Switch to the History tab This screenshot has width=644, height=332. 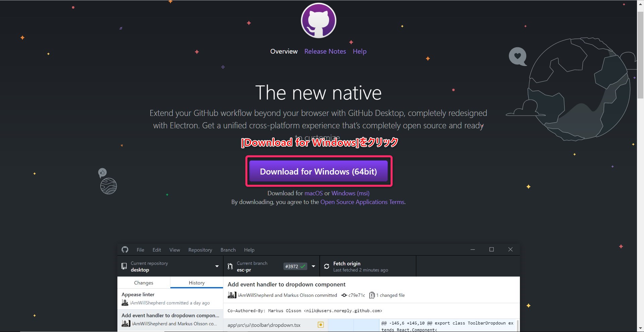click(x=197, y=283)
